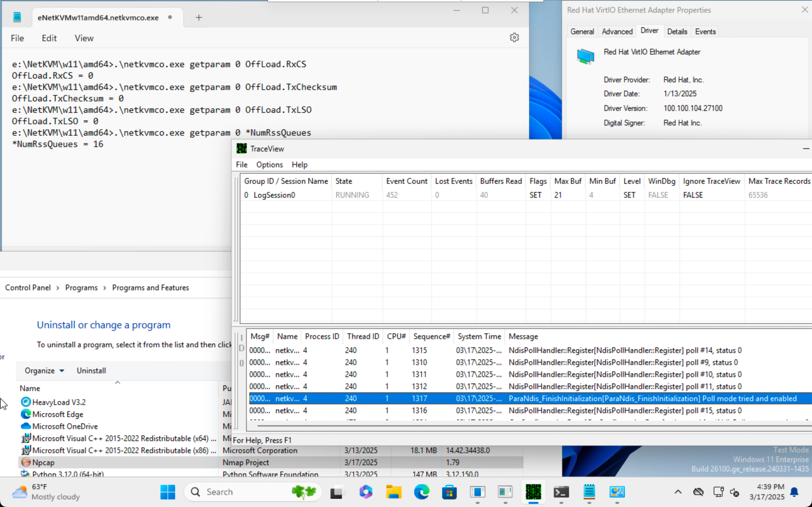Open Terminal icon in the taskbar
Viewport: 812px width, 507px height.
[561, 492]
